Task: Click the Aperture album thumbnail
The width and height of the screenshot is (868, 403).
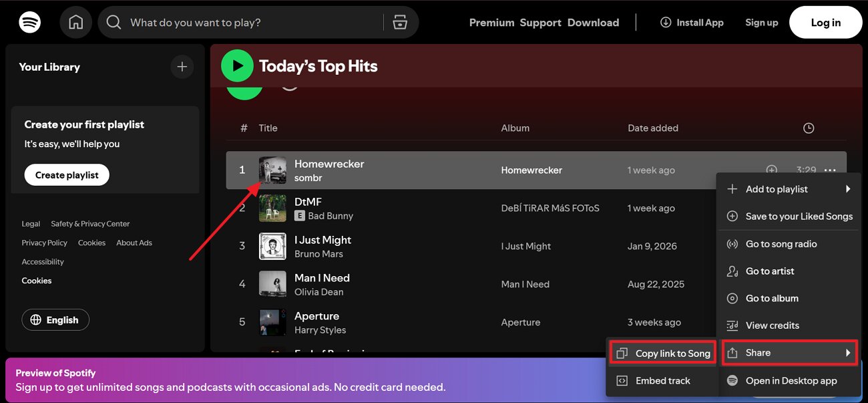Action: (x=272, y=322)
